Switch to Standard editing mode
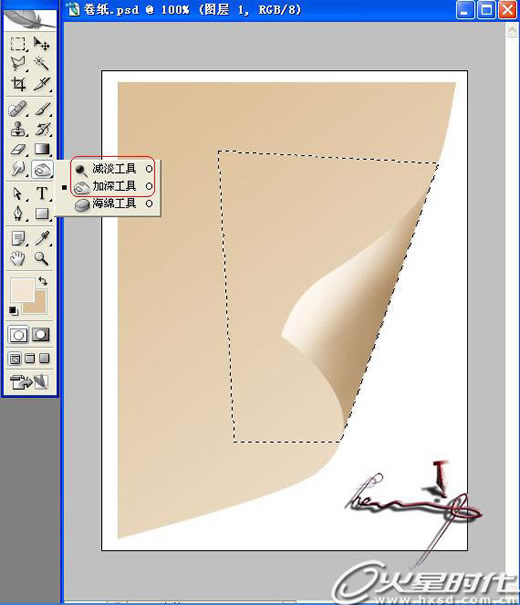The height and width of the screenshot is (605, 520). point(18,335)
